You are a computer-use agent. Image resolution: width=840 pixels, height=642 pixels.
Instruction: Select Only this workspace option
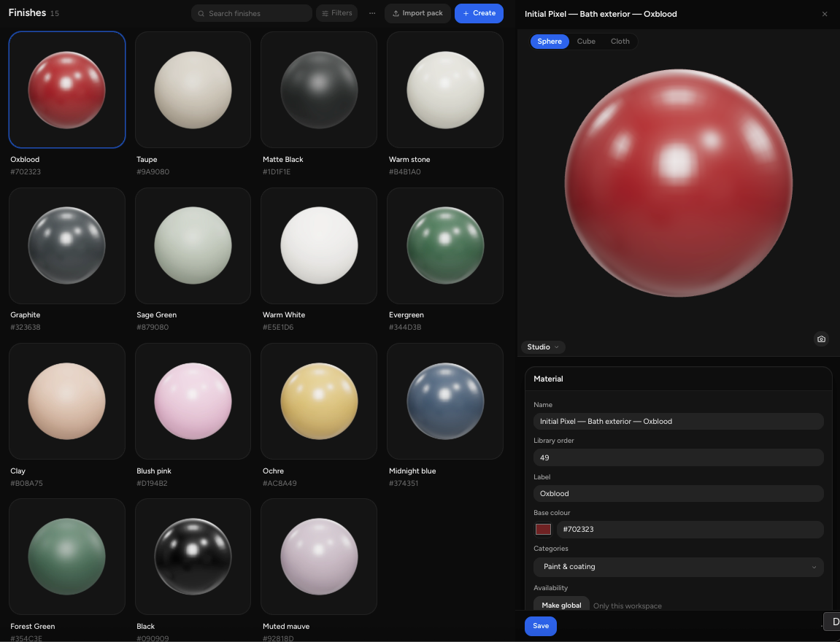pos(628,606)
